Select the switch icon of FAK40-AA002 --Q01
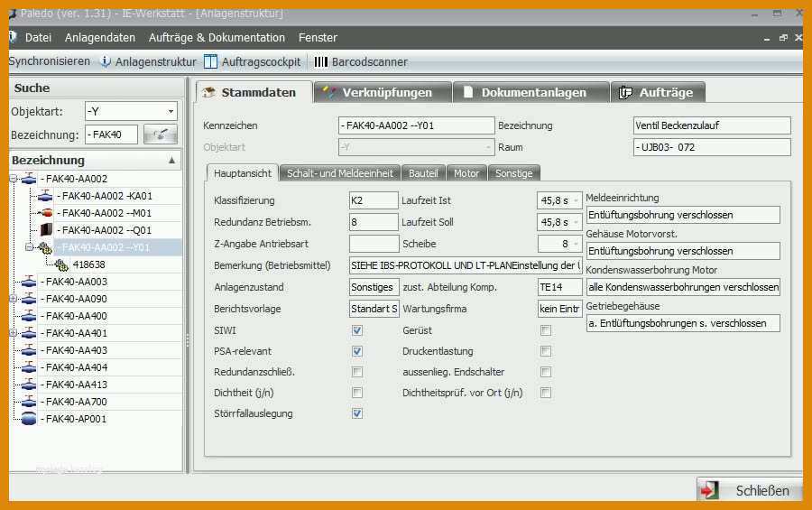 point(47,230)
